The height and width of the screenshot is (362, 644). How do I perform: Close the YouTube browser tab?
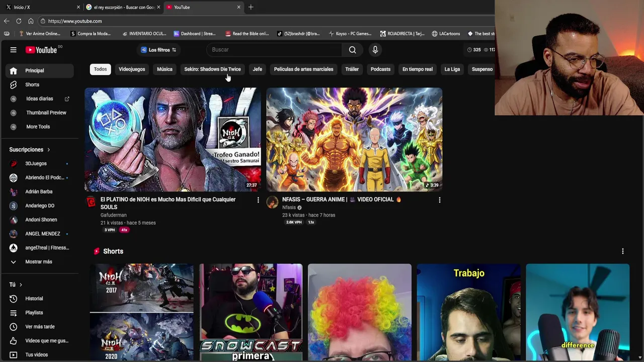(x=238, y=7)
